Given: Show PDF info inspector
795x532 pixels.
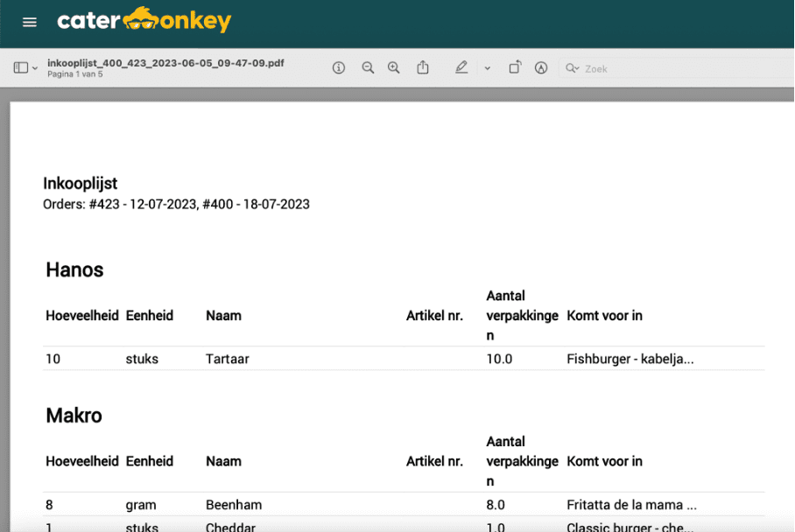Looking at the screenshot, I should click(339, 68).
